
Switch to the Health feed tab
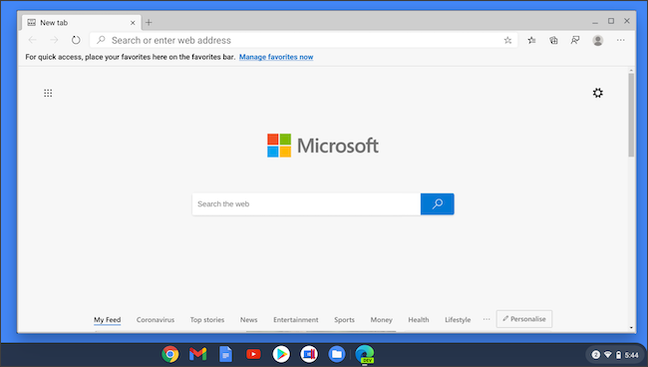tap(419, 319)
